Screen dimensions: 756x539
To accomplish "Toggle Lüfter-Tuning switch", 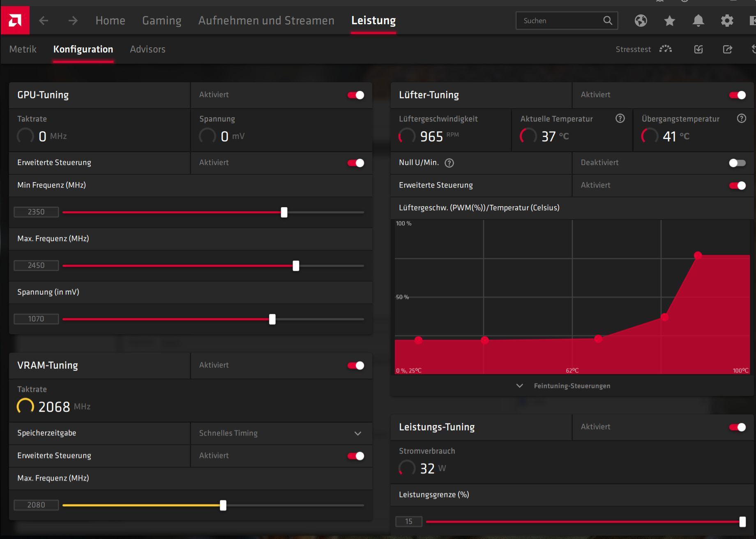I will [738, 95].
